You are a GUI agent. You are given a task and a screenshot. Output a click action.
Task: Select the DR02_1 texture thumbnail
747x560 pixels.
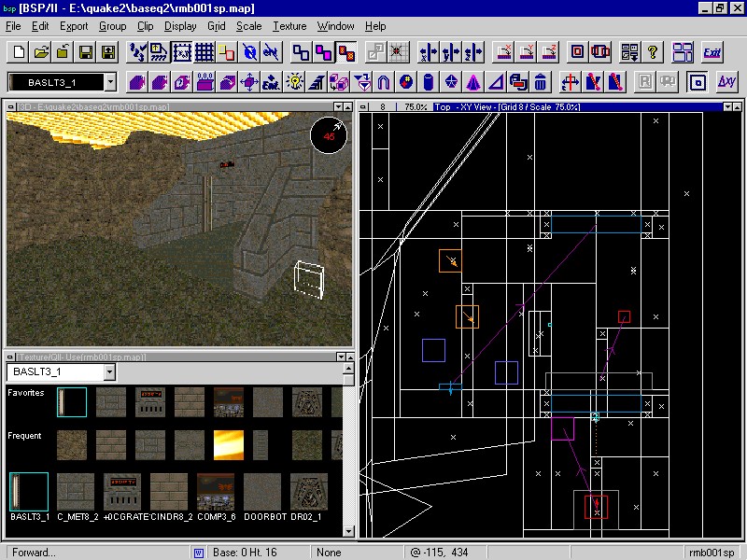point(309,492)
